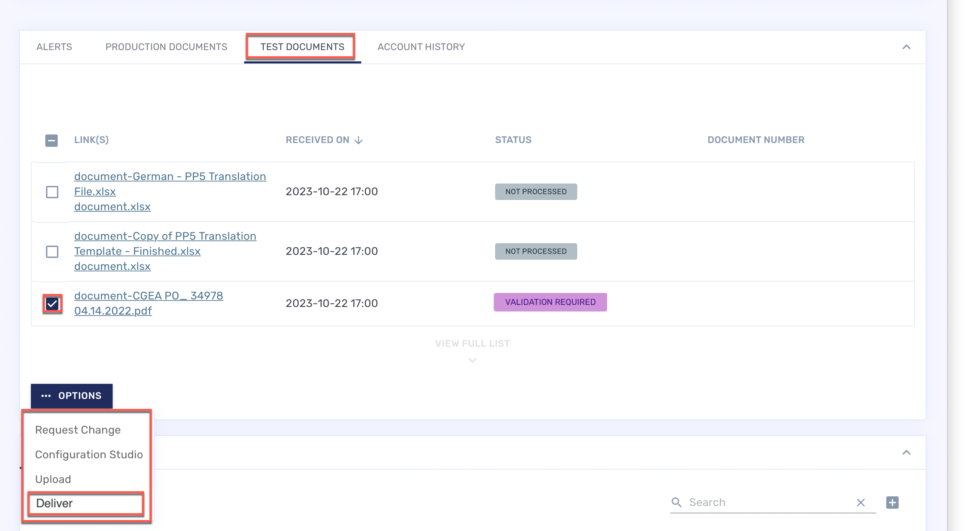This screenshot has height=531, width=980.
Task: Go to Account History tab
Action: 421,47
